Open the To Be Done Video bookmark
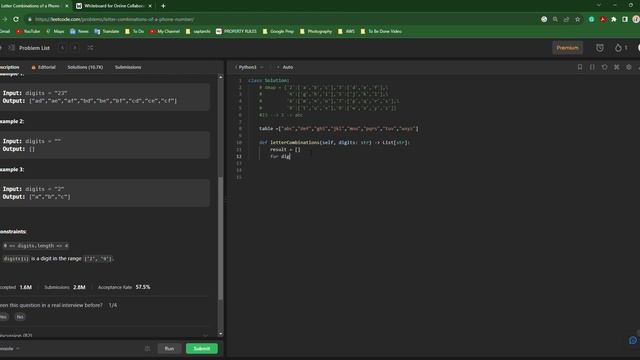 coord(381,31)
